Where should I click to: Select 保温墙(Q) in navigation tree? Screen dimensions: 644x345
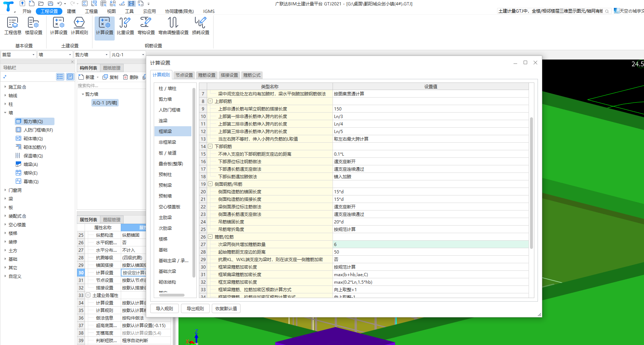coord(33,156)
